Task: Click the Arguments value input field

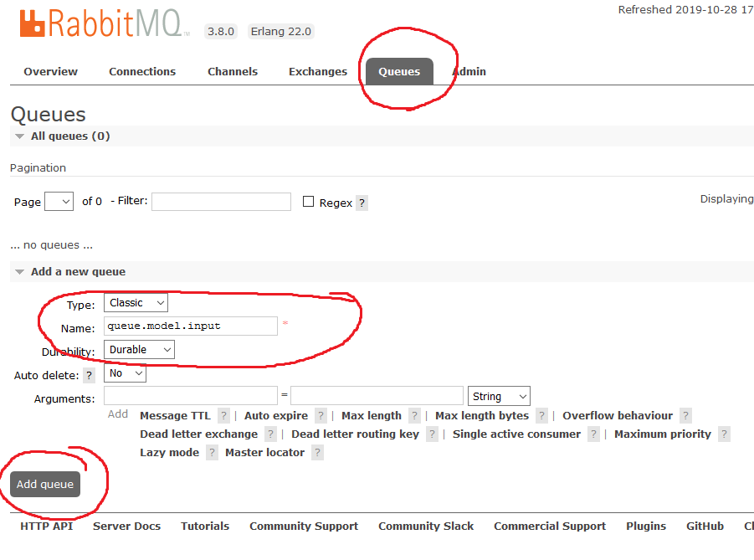Action: point(377,396)
